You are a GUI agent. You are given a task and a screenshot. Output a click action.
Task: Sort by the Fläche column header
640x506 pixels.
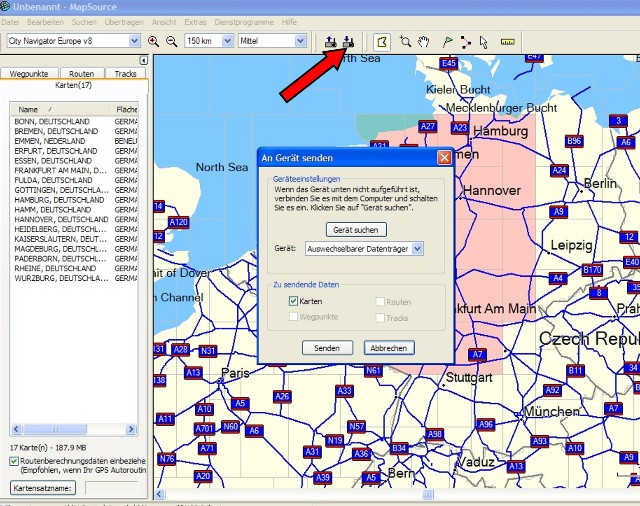tap(124, 109)
